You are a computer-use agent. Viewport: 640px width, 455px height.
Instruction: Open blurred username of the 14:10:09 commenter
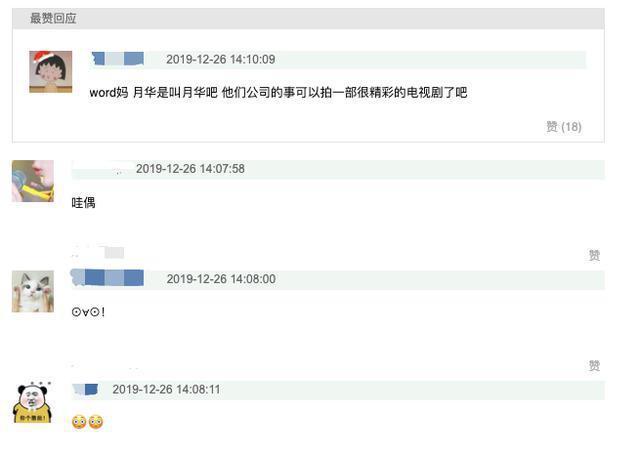coord(118,59)
